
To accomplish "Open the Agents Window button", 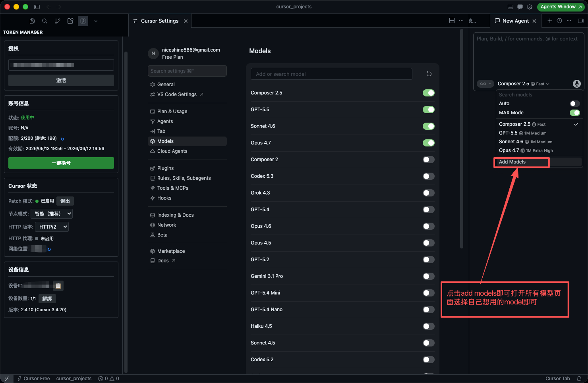I will pyautogui.click(x=561, y=7).
